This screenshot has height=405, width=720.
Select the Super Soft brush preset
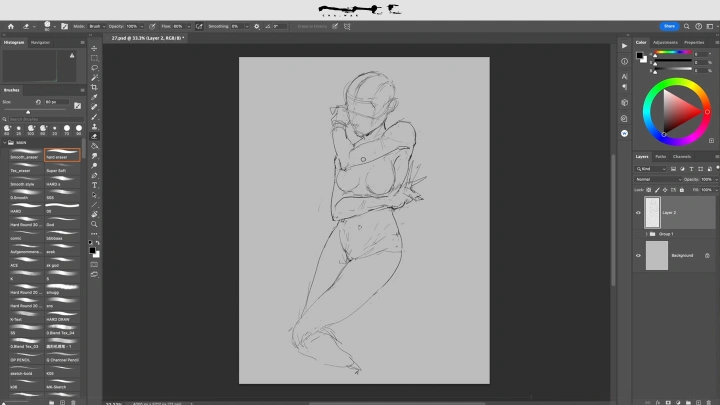(62, 168)
